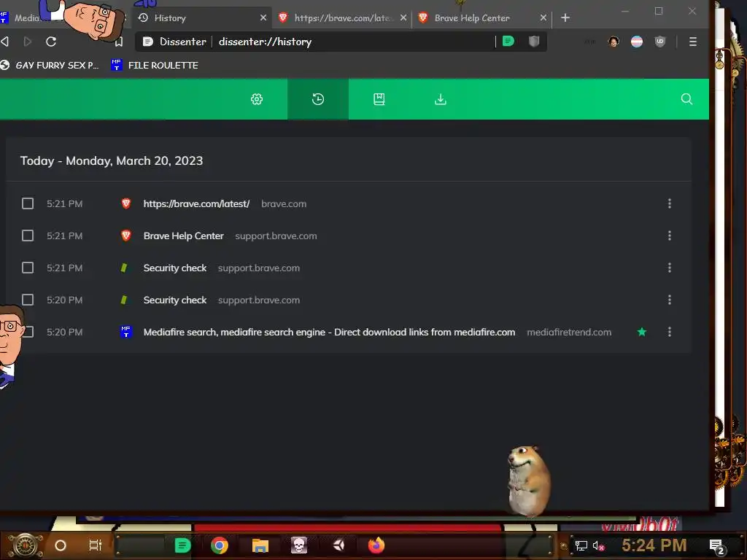Open Task View in the taskbar

pos(96,545)
